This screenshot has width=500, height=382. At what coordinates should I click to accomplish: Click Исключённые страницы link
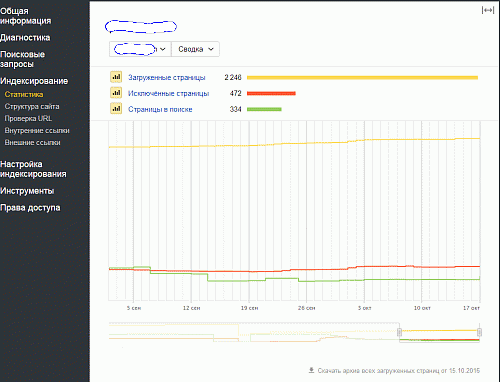coord(168,93)
